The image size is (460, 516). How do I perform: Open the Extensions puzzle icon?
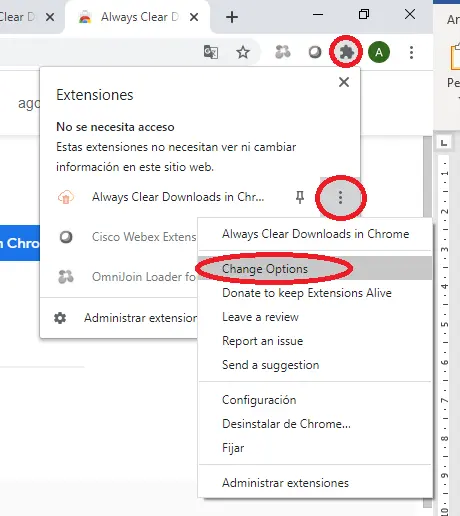coord(346,52)
